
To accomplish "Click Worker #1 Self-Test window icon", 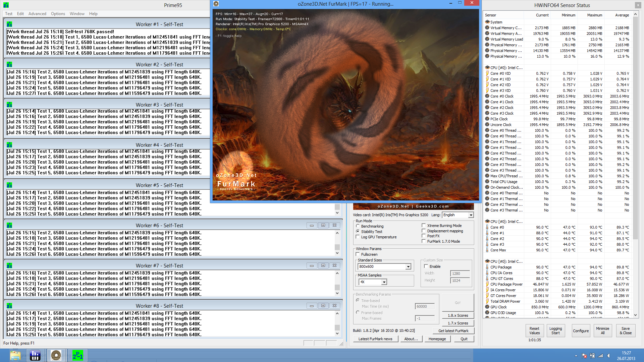I will [9, 24].
